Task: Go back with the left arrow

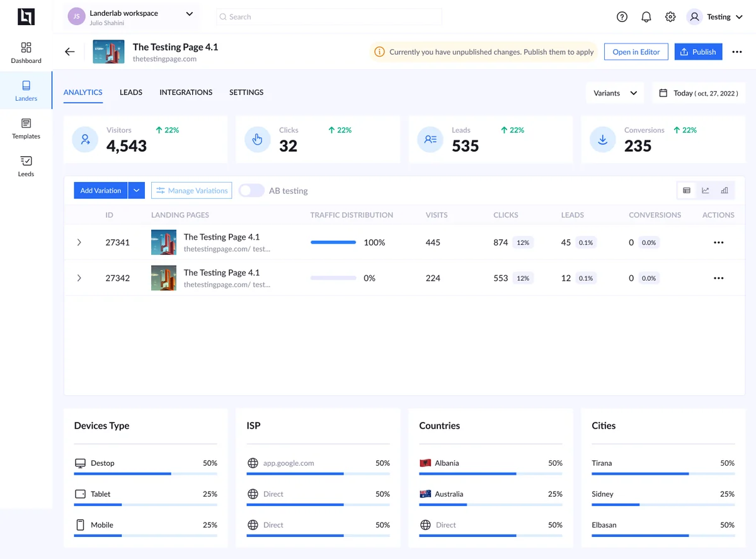Action: click(70, 52)
